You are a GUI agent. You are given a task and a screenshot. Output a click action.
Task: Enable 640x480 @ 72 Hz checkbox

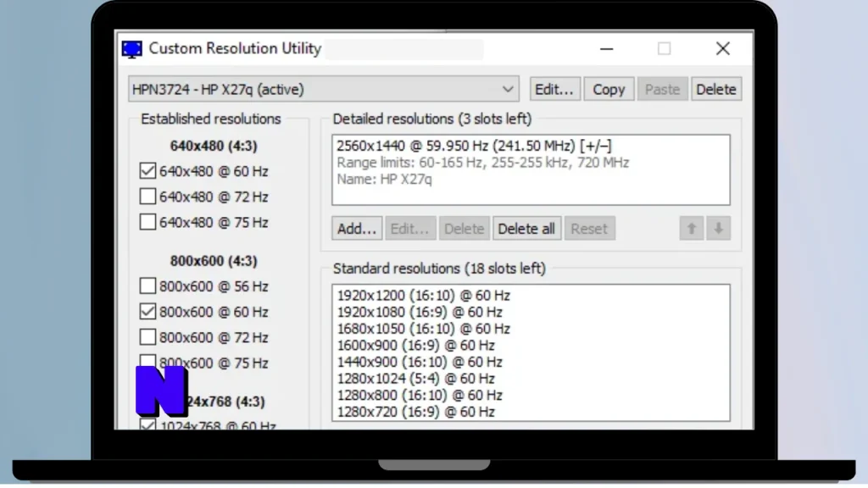[x=147, y=197]
